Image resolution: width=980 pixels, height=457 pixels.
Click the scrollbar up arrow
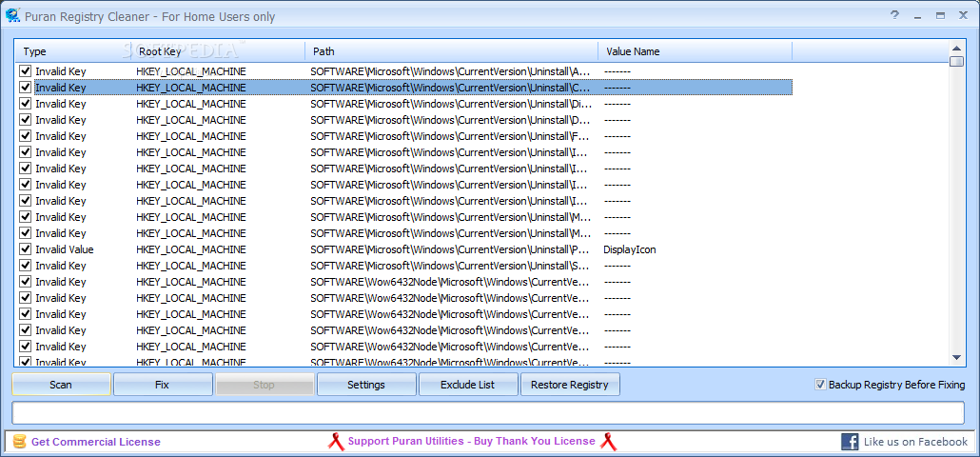coord(956,49)
